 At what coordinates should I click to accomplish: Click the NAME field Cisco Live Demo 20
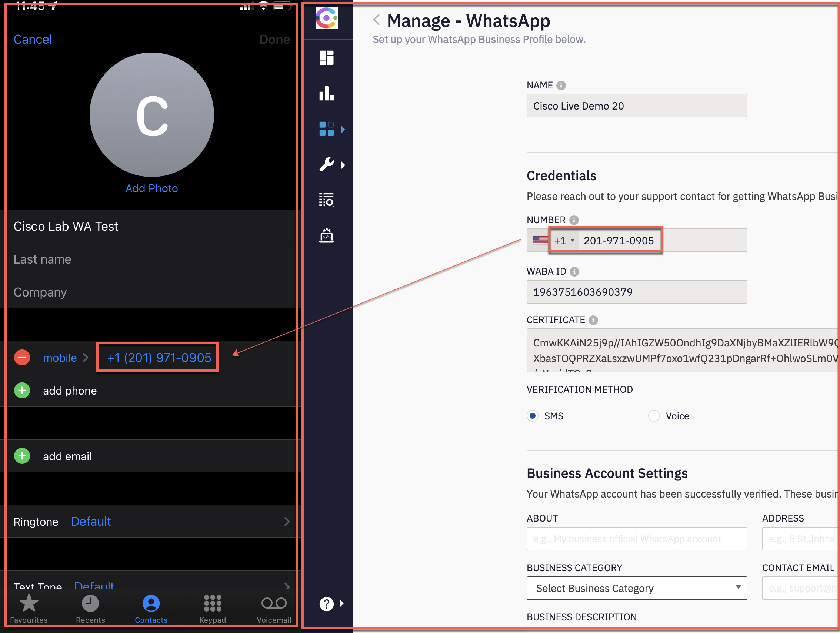[x=636, y=106]
